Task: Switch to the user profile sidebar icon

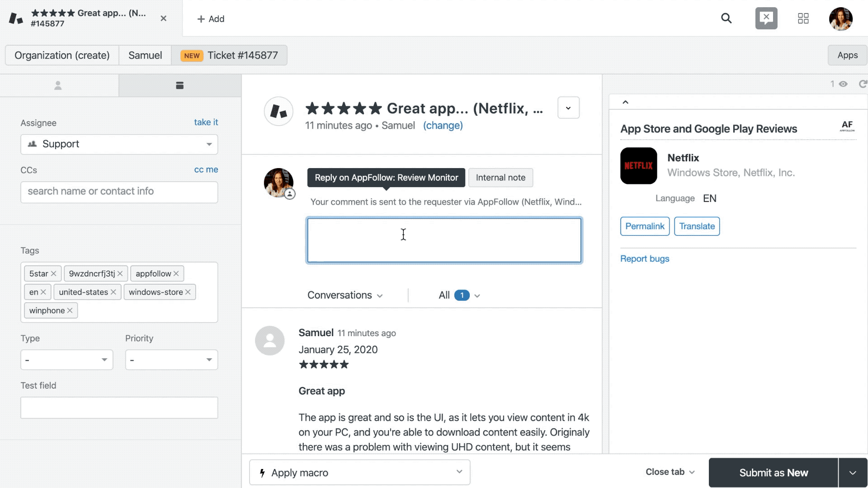Action: (58, 85)
